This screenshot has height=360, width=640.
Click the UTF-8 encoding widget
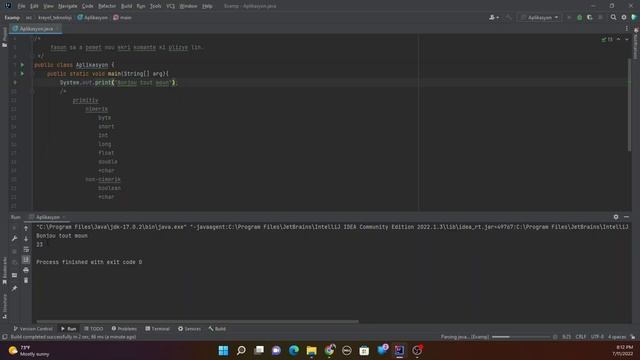(x=597, y=337)
